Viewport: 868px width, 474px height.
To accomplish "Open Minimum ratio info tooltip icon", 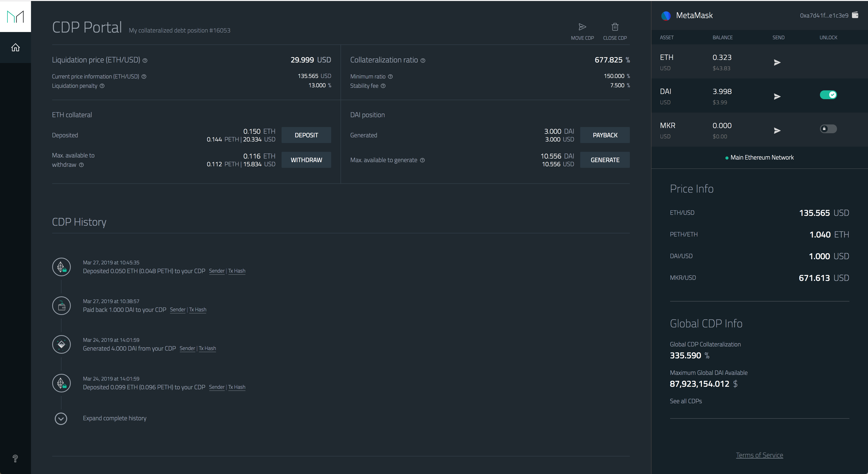I will 390,76.
